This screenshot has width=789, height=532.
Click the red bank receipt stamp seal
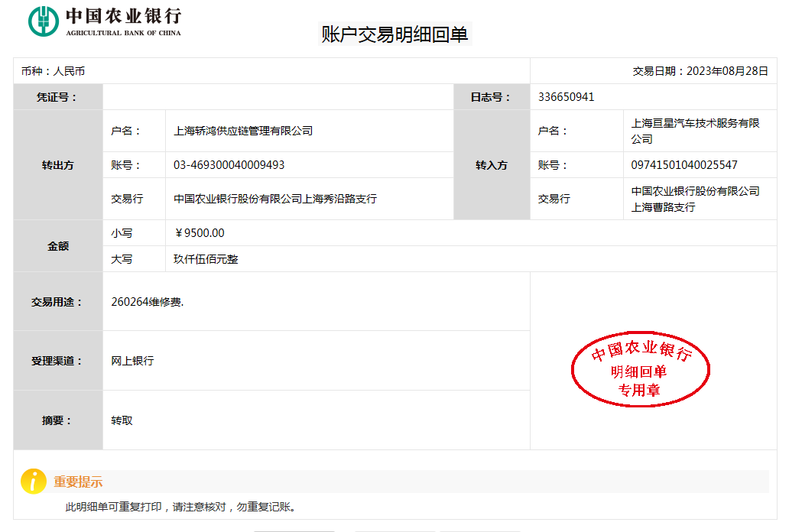click(x=641, y=370)
